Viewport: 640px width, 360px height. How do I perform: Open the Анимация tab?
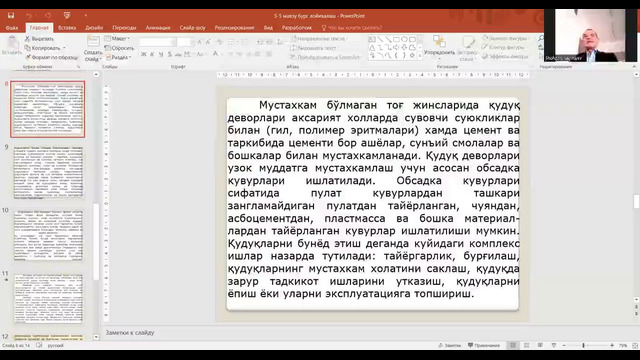point(158,28)
